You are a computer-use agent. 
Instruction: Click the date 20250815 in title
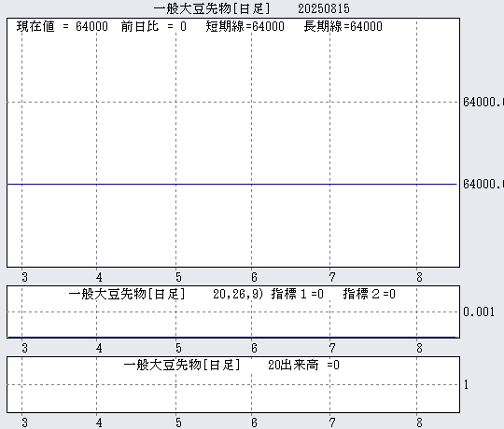(x=324, y=9)
